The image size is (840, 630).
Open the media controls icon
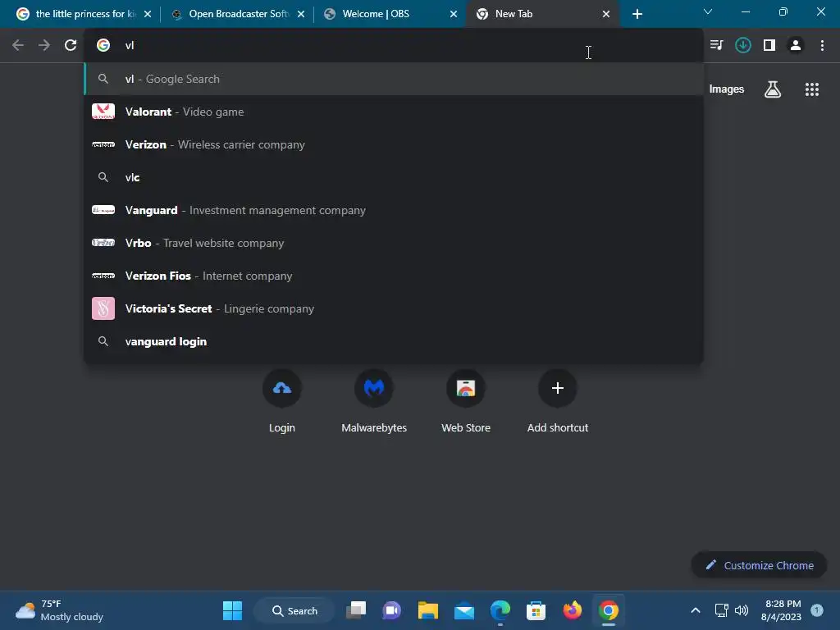[716, 46]
